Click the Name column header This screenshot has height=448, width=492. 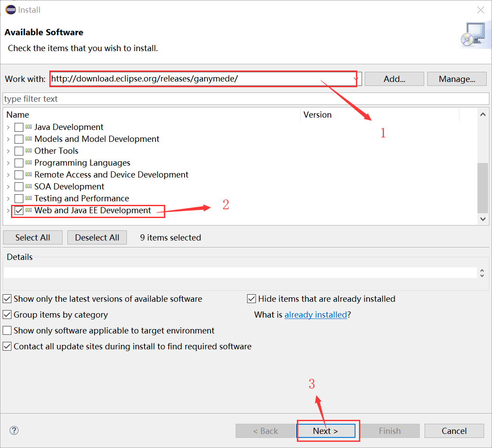[152, 115]
